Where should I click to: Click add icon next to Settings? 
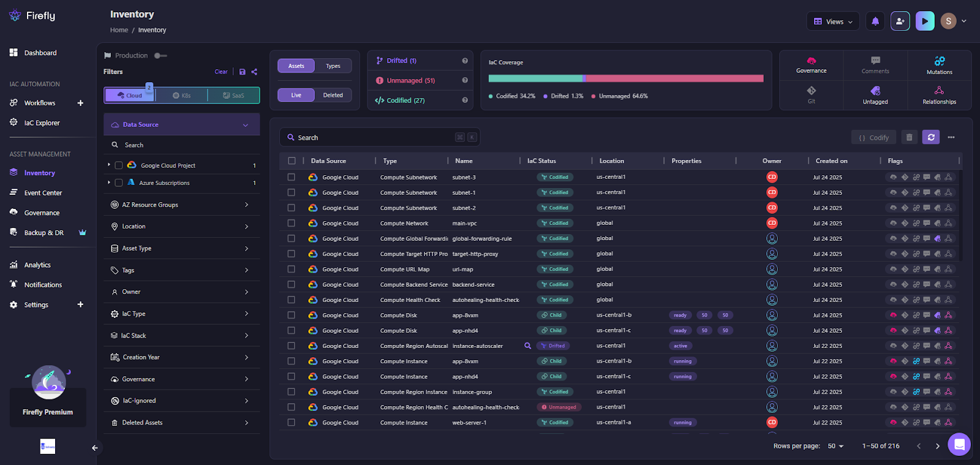[80, 304]
